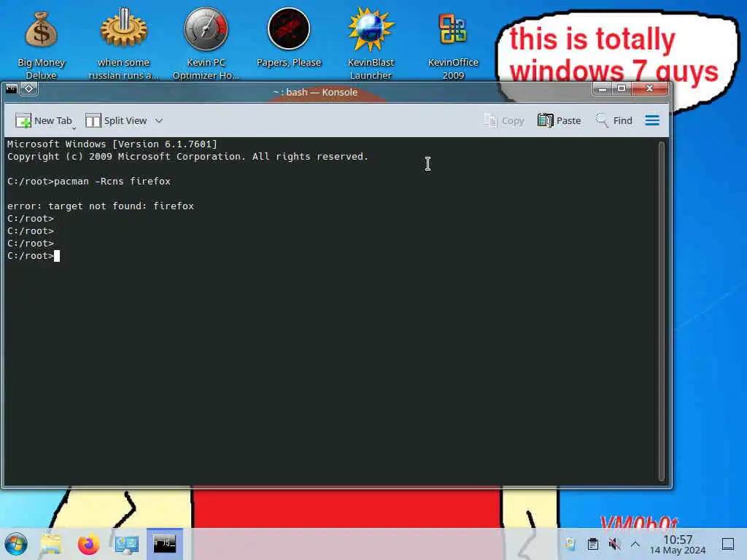Maximize the Konsole window

pos(622,88)
